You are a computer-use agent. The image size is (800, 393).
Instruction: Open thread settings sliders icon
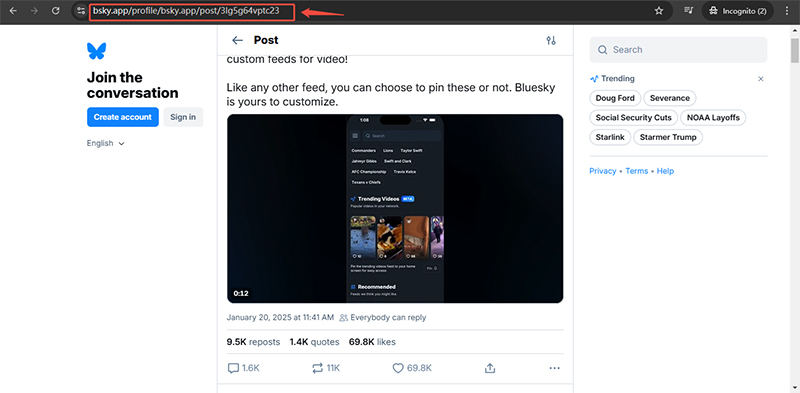551,40
